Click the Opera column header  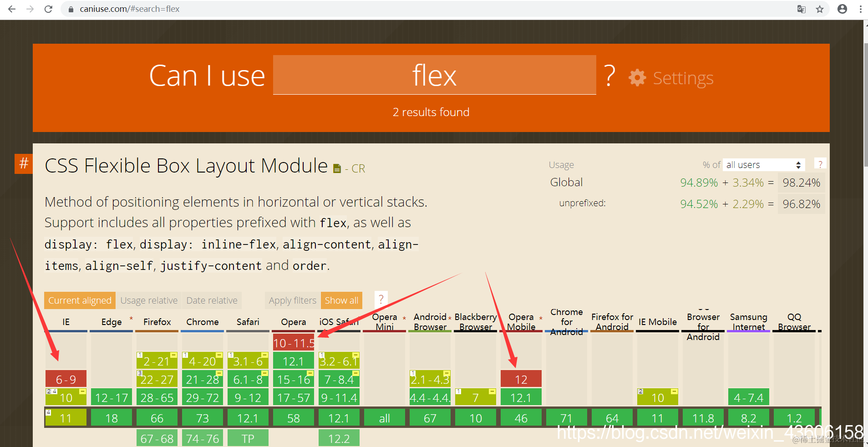pos(294,322)
